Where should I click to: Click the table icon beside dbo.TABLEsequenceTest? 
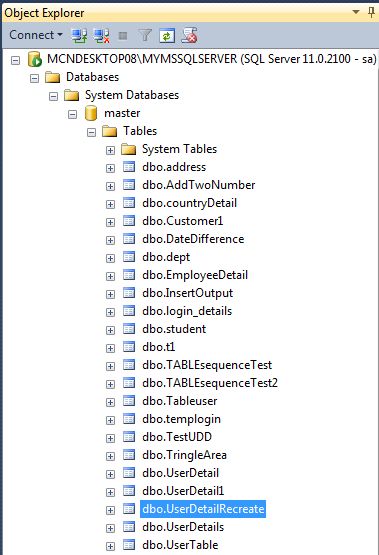click(x=129, y=365)
